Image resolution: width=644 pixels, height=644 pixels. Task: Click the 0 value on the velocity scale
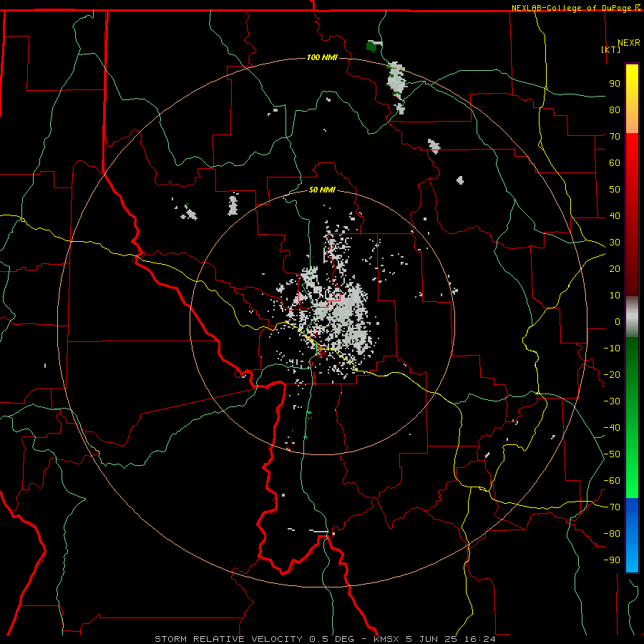click(618, 321)
